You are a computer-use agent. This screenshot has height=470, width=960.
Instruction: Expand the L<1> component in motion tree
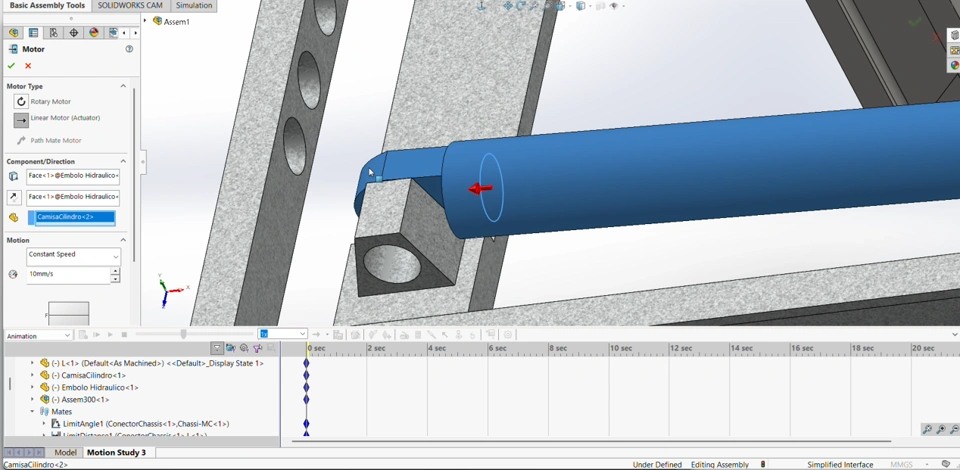pyautogui.click(x=32, y=363)
